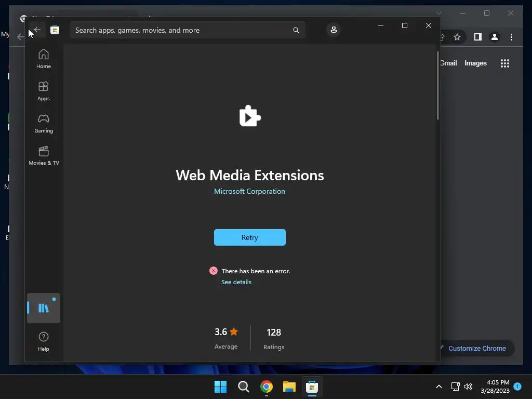Open Chrome tab search chevron

coord(438,13)
